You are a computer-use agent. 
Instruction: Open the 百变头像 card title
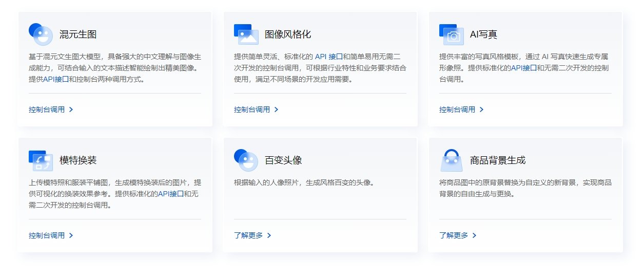[x=283, y=160]
